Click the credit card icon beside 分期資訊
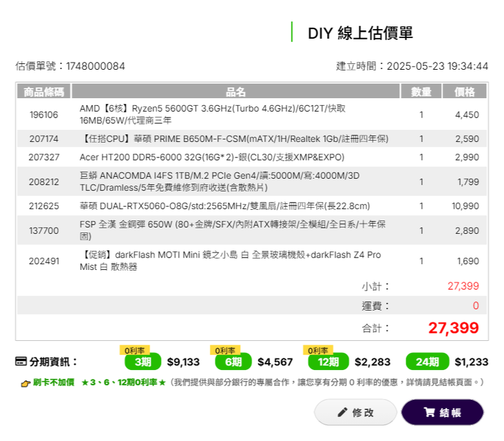Screen dimensions: 504x441 click(x=21, y=362)
